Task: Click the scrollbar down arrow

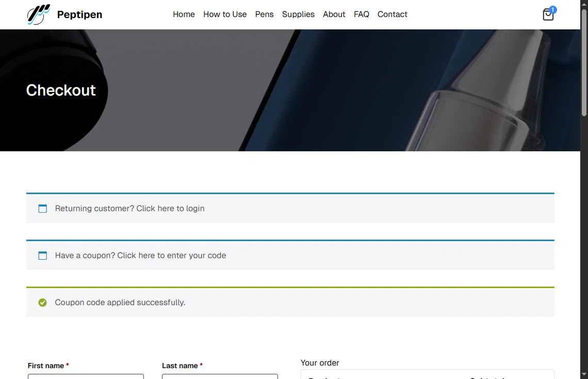Action: (x=584, y=374)
